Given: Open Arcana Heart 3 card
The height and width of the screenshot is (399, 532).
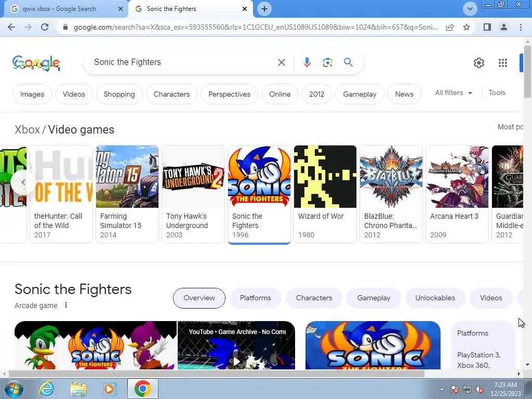Looking at the screenshot, I should pyautogui.click(x=457, y=194).
